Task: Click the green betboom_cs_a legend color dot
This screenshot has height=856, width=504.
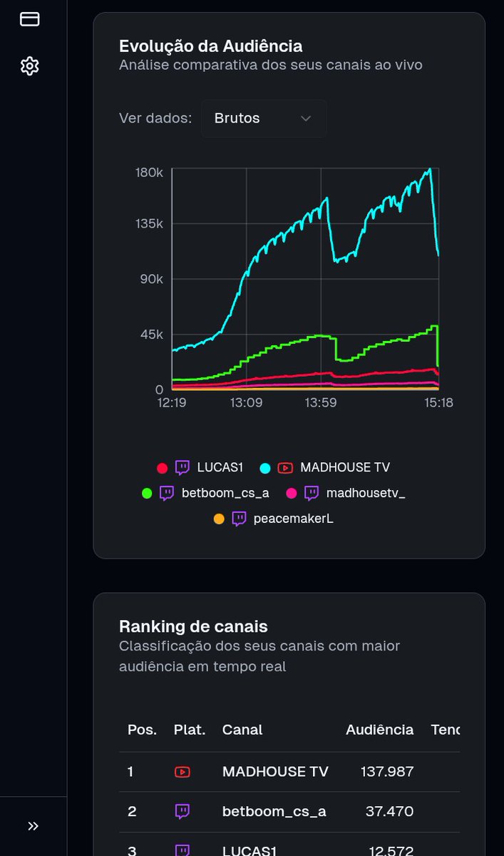Action: 148,493
